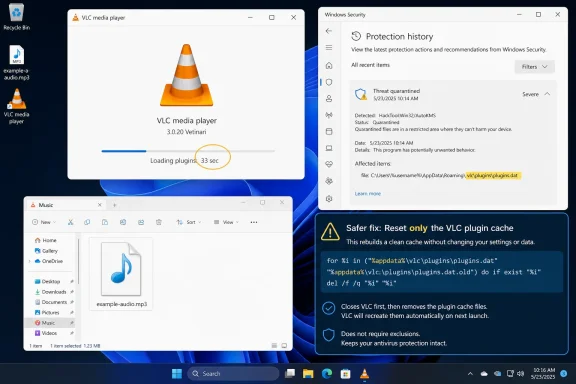Image resolution: width=576 pixels, height=384 pixels.
Task: Open Gallery in Music navigation pane
Action: [46, 251]
